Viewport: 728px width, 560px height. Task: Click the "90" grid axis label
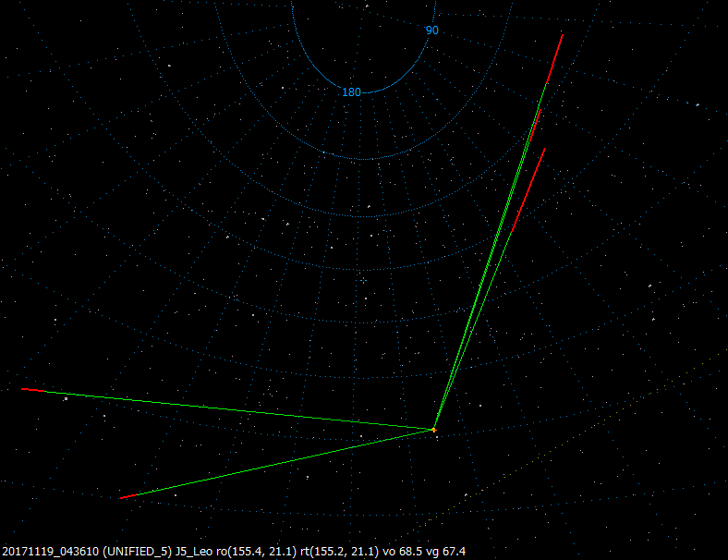431,30
